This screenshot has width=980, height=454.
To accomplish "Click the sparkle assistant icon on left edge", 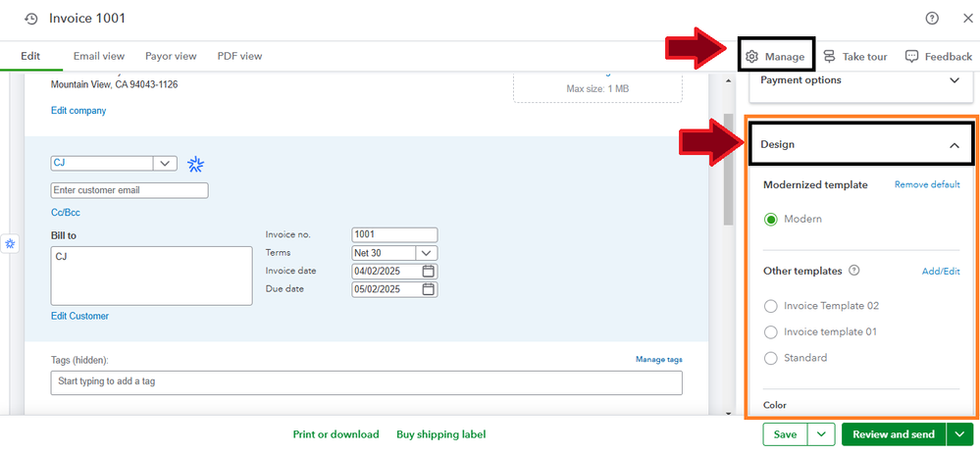I will pyautogui.click(x=10, y=243).
